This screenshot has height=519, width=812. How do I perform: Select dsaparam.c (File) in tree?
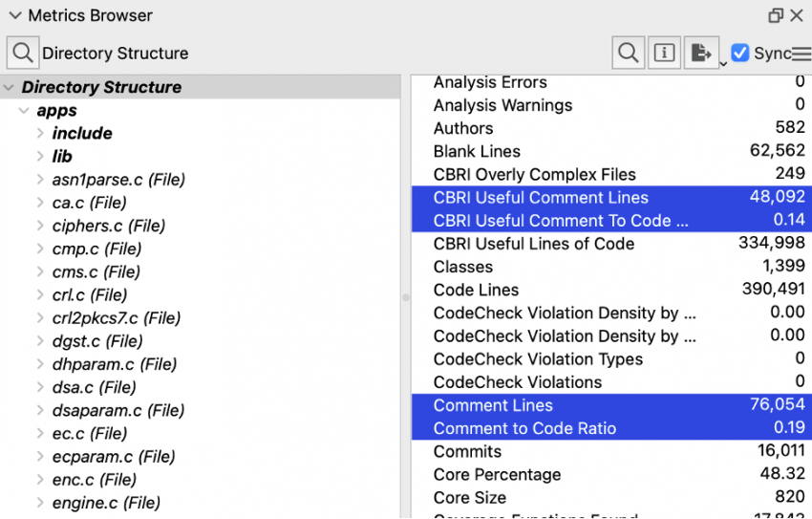[118, 410]
